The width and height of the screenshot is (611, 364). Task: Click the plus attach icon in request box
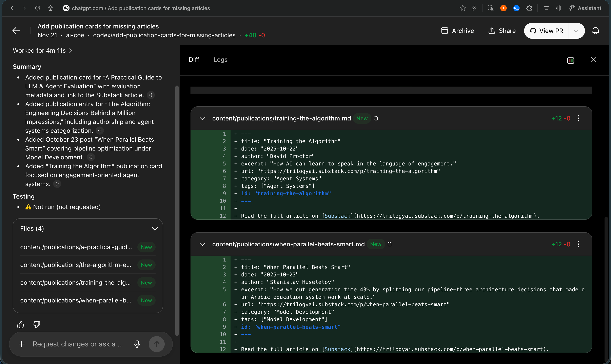(x=22, y=344)
